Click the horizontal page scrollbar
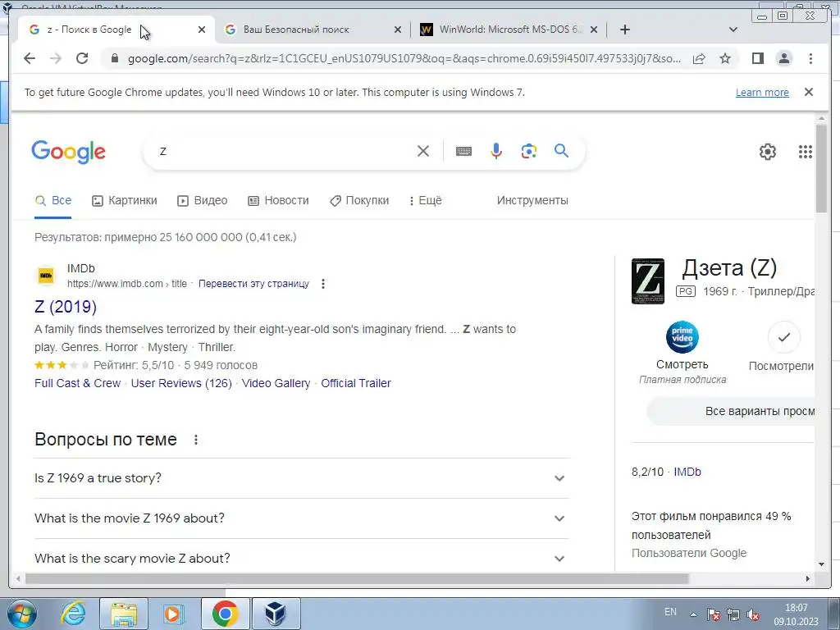This screenshot has height=630, width=840. click(x=357, y=578)
